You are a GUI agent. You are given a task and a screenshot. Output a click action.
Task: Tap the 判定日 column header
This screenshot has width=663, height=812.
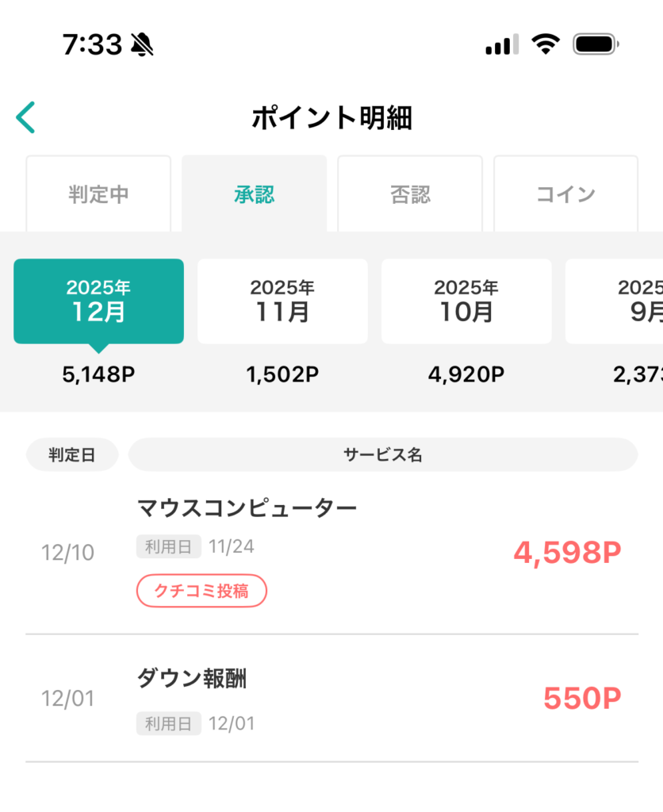coord(72,455)
